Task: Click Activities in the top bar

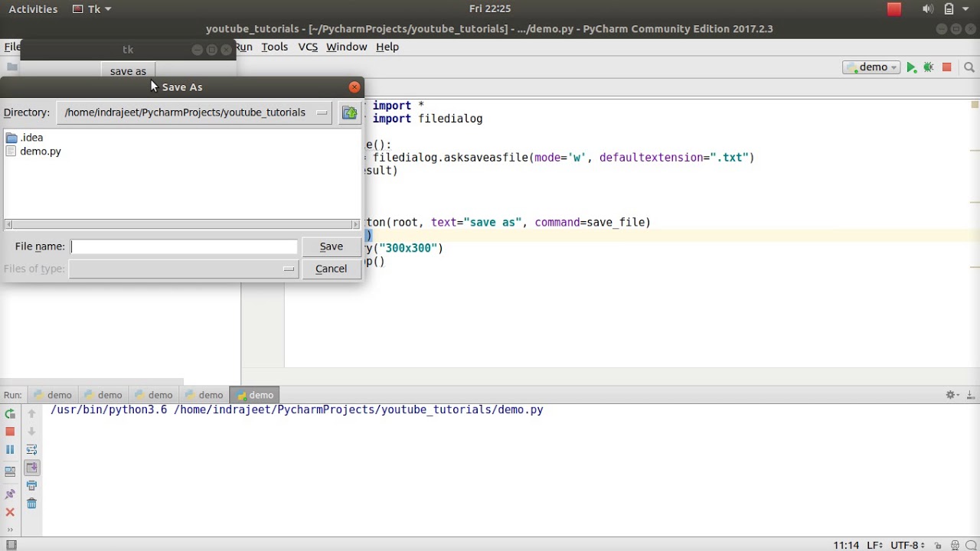Action: [33, 9]
